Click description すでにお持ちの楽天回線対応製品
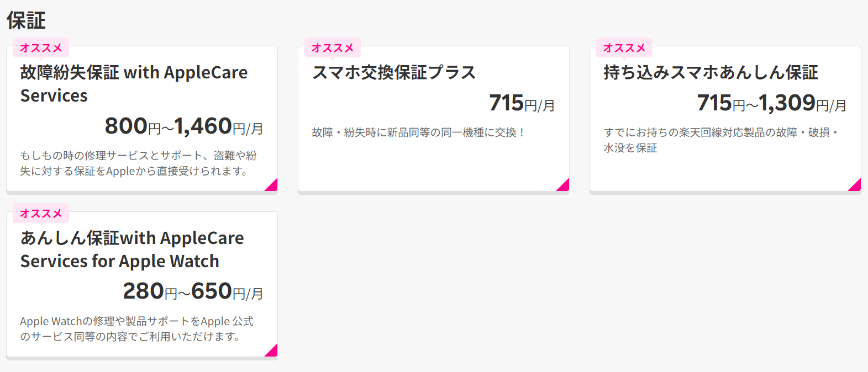 [x=722, y=140]
